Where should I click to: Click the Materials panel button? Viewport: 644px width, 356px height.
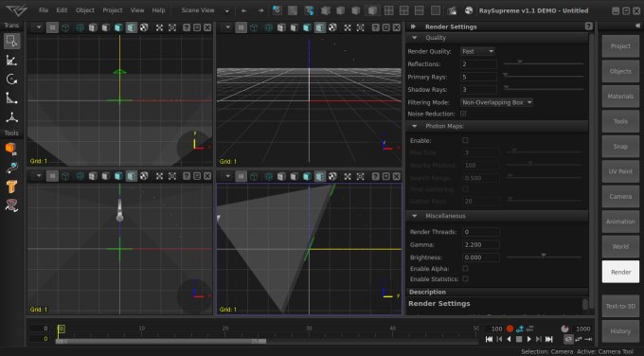pos(620,96)
